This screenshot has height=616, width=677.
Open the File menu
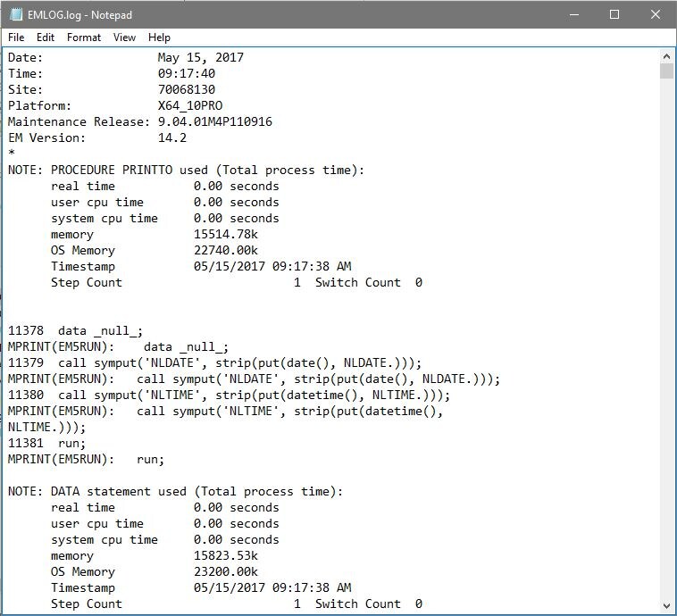pos(17,37)
